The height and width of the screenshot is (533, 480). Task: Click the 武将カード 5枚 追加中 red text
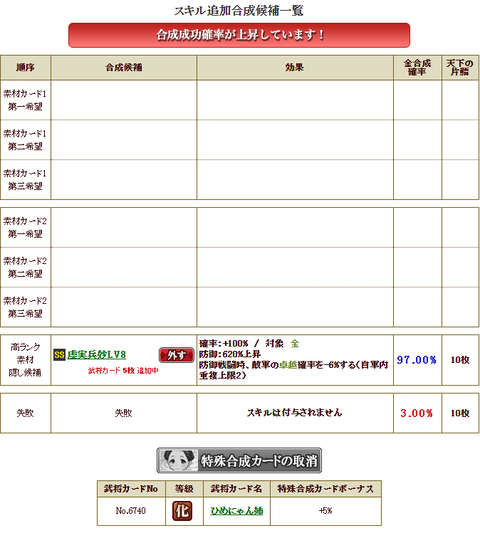point(123,371)
